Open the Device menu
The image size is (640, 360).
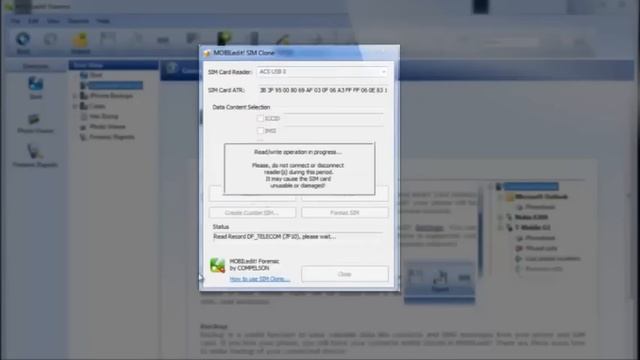78,21
